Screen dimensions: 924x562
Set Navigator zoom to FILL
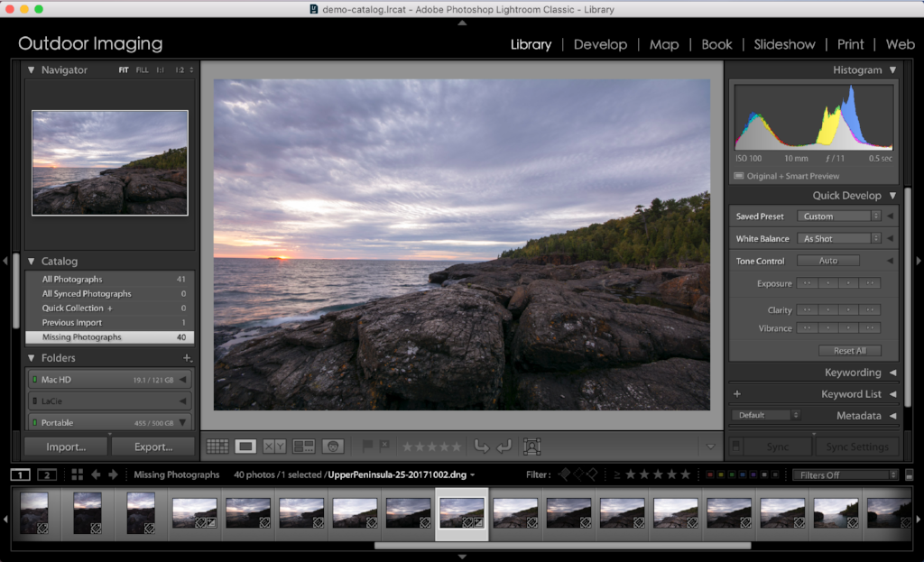click(x=142, y=69)
